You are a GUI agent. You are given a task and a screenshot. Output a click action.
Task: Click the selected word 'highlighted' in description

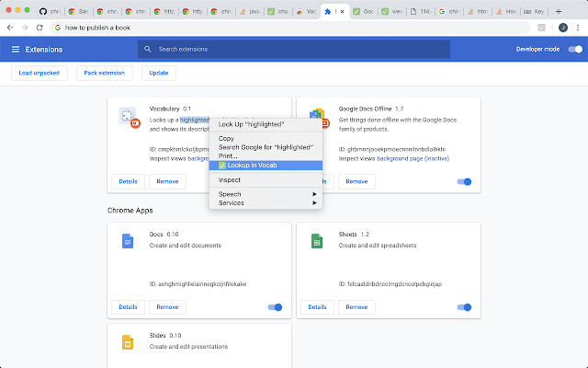click(195, 120)
